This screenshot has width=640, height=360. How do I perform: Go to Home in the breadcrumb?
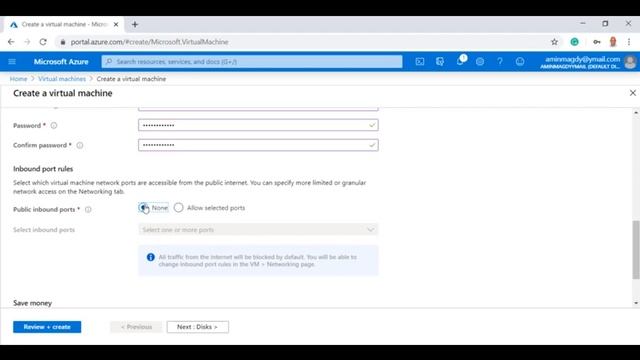(x=18, y=79)
